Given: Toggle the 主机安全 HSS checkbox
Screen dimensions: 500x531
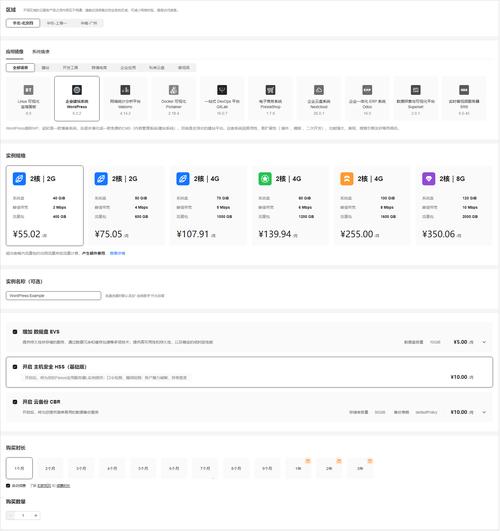Looking at the screenshot, I should tap(15, 367).
